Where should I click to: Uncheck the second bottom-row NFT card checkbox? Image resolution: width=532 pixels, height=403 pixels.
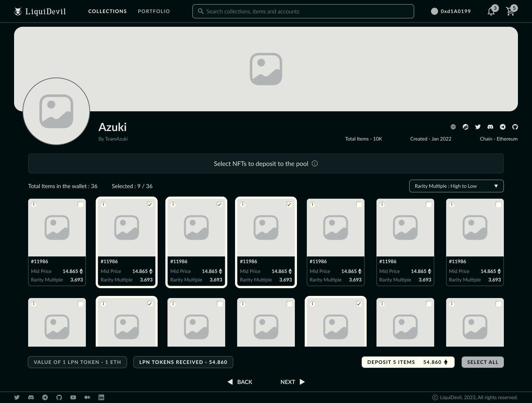coord(150,304)
